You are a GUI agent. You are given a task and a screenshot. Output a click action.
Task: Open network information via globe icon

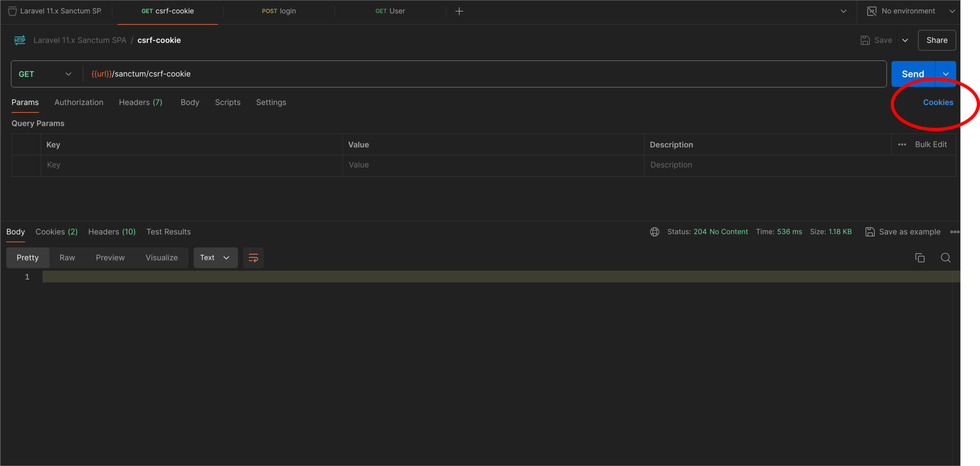(x=654, y=232)
